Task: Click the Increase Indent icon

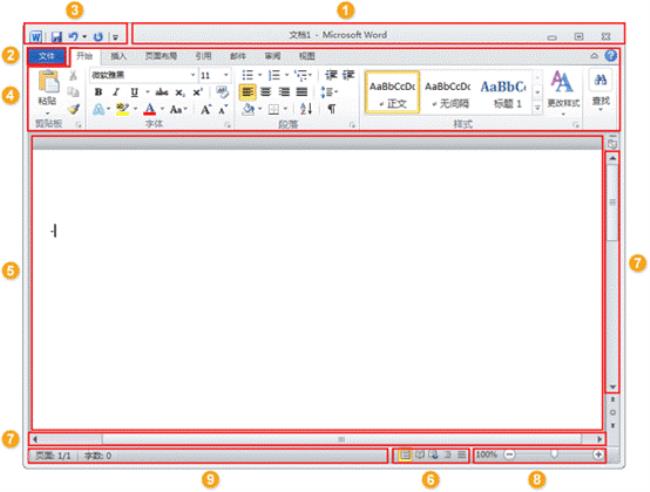Action: [x=348, y=75]
